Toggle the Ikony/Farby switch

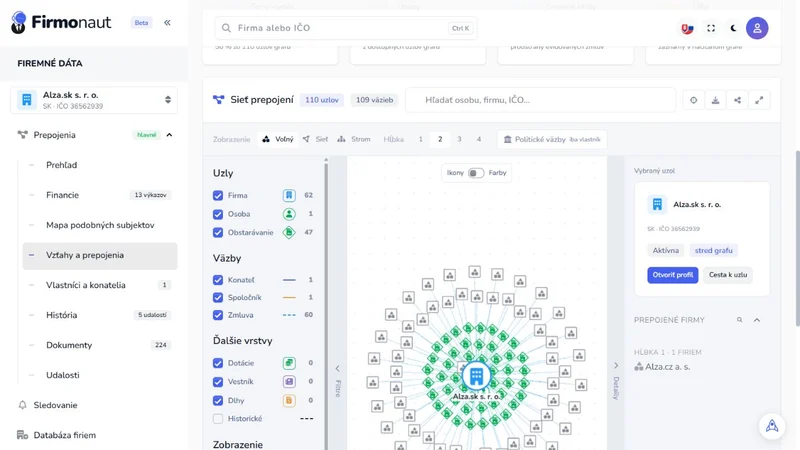[476, 173]
